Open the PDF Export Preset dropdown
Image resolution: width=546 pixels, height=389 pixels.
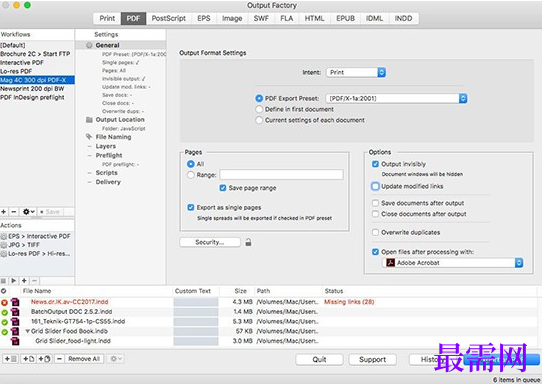point(396,99)
